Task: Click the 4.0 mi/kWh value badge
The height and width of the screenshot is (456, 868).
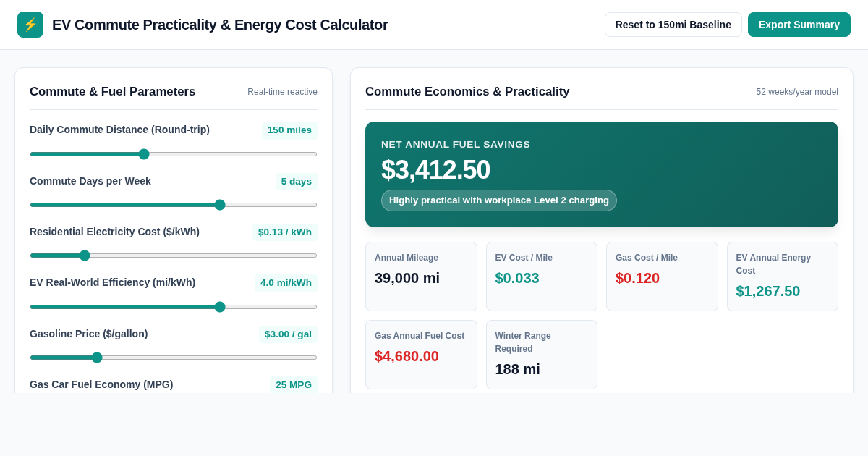Action: 286,283
